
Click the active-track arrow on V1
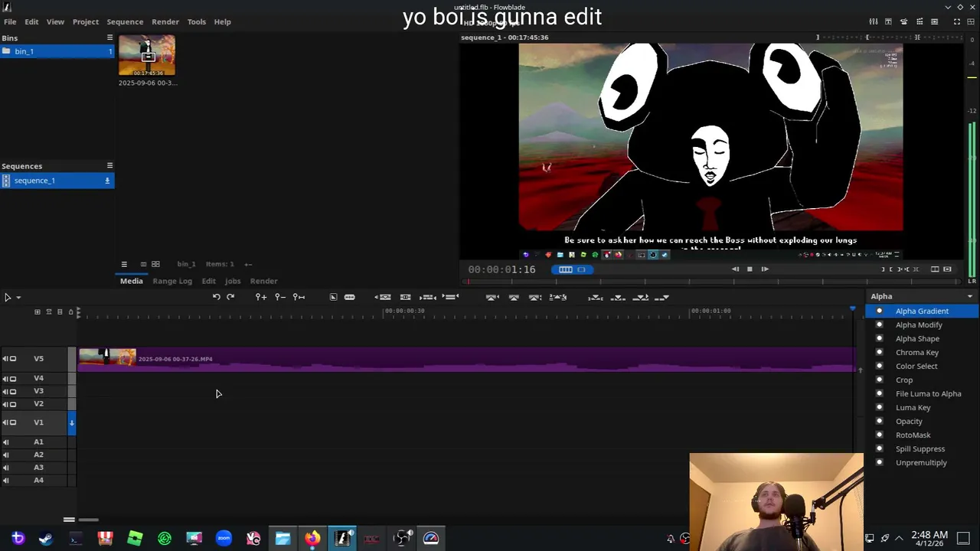72,422
